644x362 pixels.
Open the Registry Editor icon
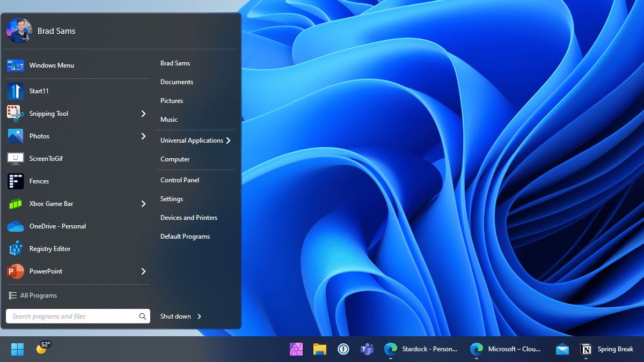15,249
